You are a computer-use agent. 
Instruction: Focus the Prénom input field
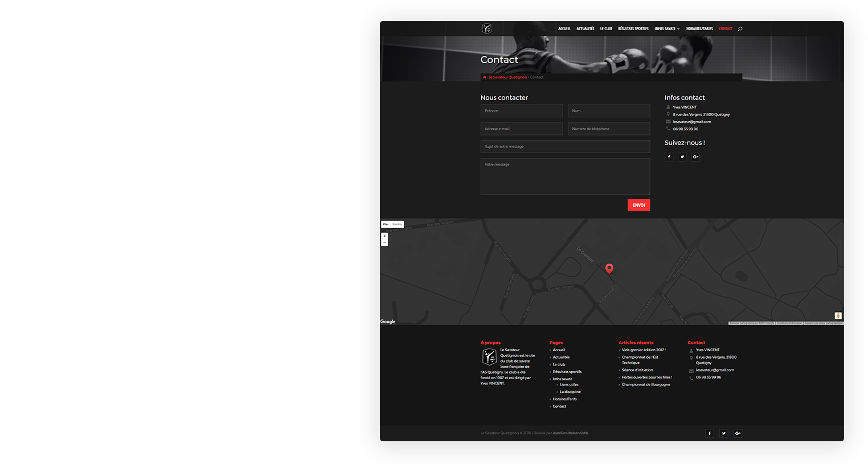[522, 111]
